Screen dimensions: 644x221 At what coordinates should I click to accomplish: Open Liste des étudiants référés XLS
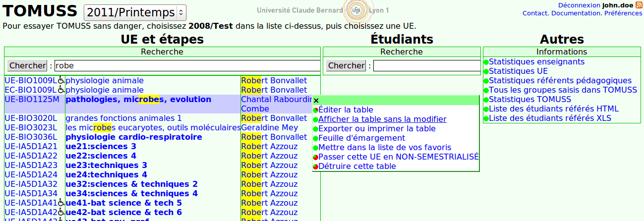(x=550, y=118)
